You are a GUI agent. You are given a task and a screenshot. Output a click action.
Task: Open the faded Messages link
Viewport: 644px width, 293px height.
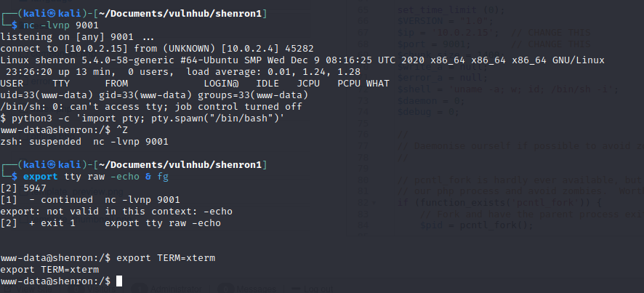257,289
